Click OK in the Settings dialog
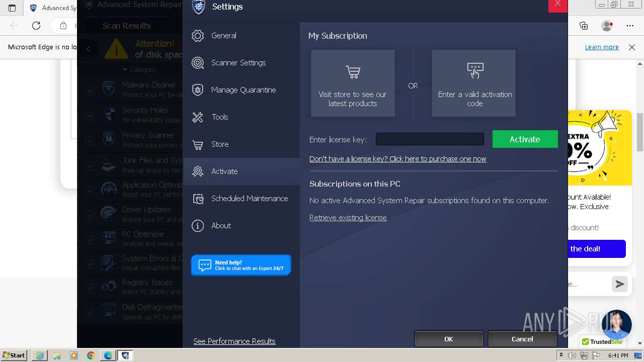 449,339
